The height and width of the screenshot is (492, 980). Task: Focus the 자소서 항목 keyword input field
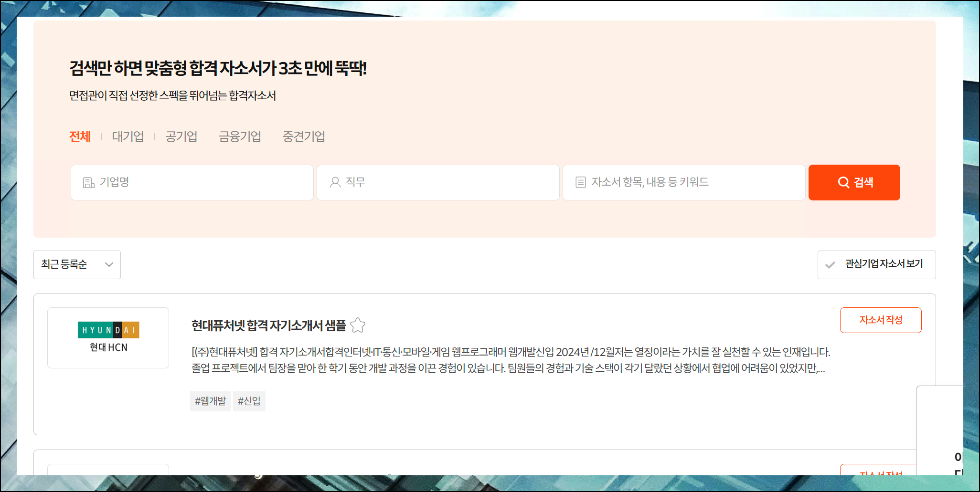coord(684,182)
